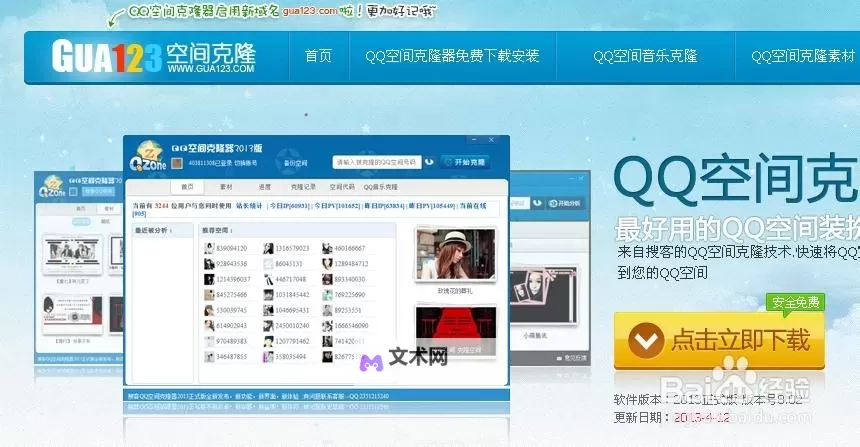Click the avatar next to 2450010240
860x447 pixels.
268,325
